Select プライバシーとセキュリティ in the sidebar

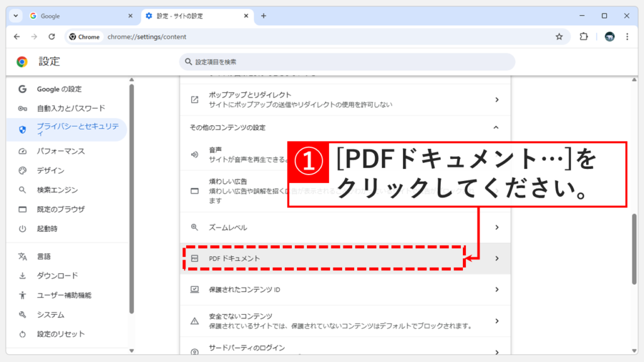pyautogui.click(x=69, y=128)
